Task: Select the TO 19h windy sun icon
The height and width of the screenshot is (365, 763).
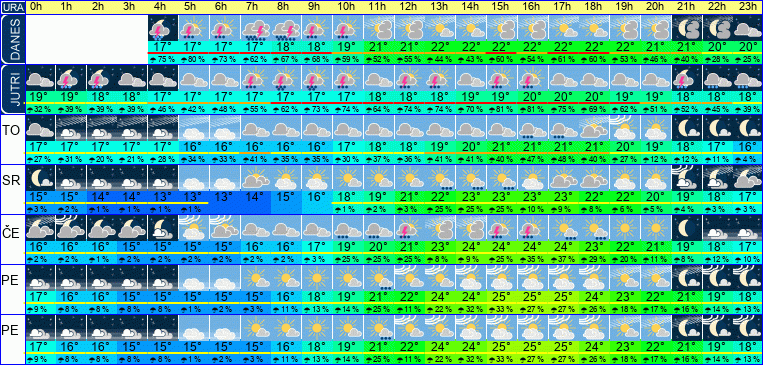Action: point(625,128)
